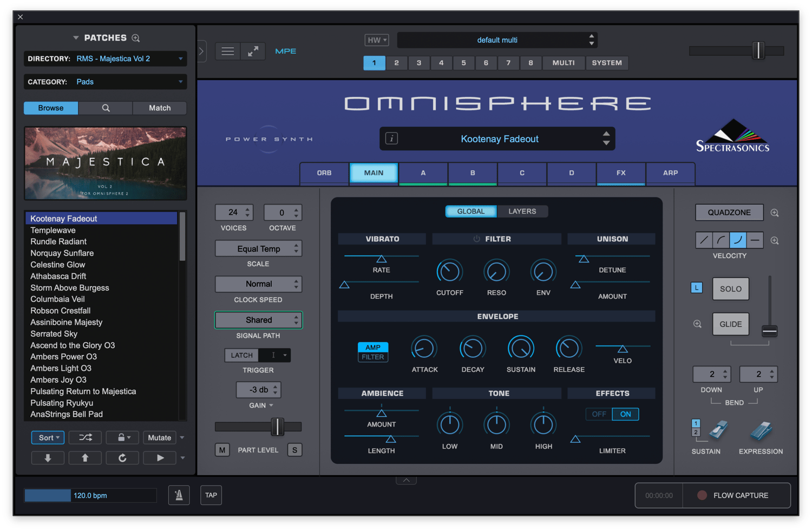Viewport: 812px width, 531px height.
Task: Toggle the LATCH trigger button
Action: click(241, 355)
